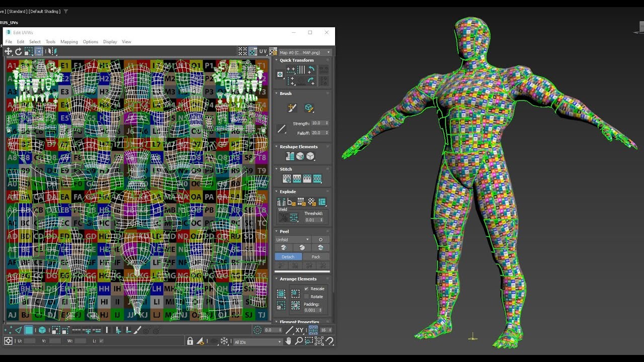
Task: Open the Map #0 texture dropdown
Action: click(x=328, y=52)
